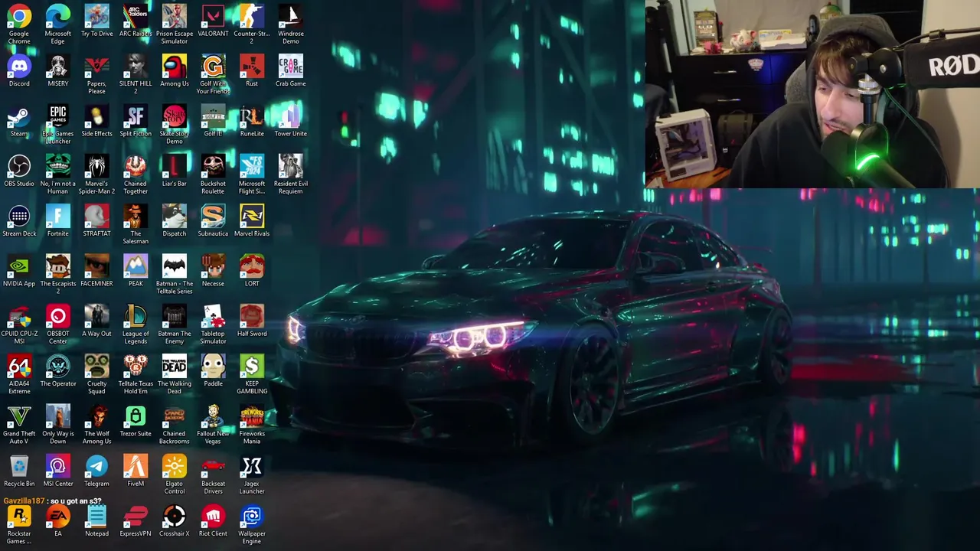
Task: Click the SILENT HILL 2 icon
Action: click(x=136, y=66)
